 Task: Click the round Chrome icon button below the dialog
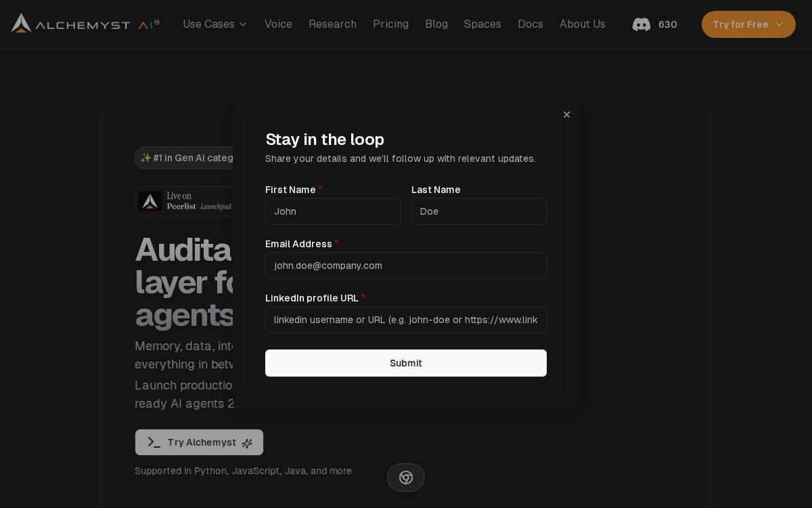406,478
